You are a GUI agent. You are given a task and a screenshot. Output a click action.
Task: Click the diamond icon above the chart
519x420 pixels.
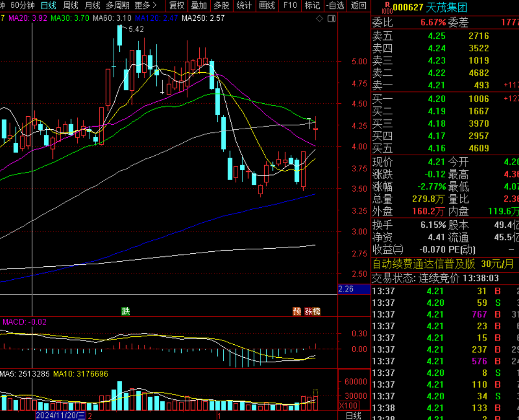tap(319, 19)
